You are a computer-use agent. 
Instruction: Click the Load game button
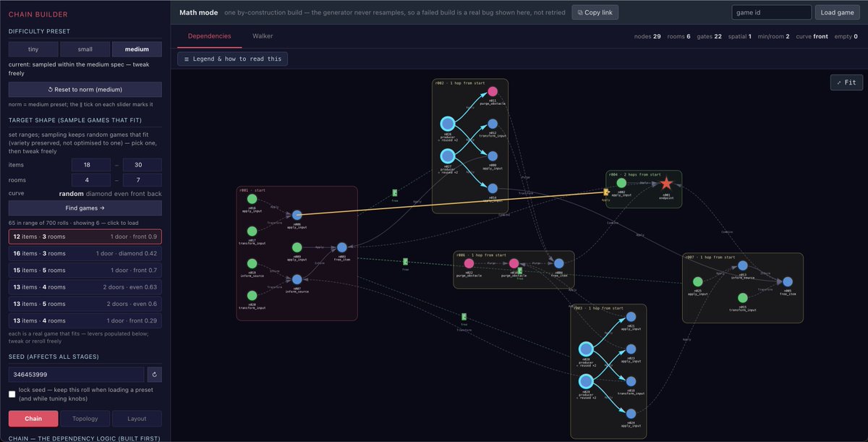pyautogui.click(x=838, y=12)
